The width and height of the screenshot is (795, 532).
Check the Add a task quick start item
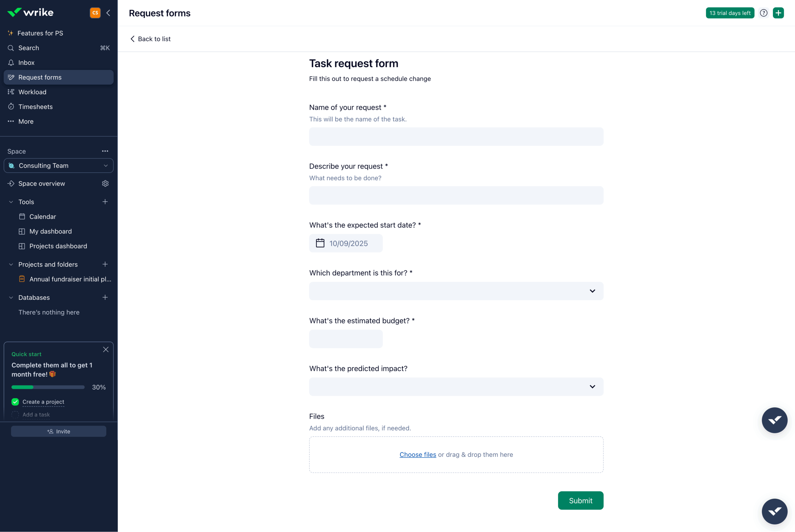click(x=15, y=414)
